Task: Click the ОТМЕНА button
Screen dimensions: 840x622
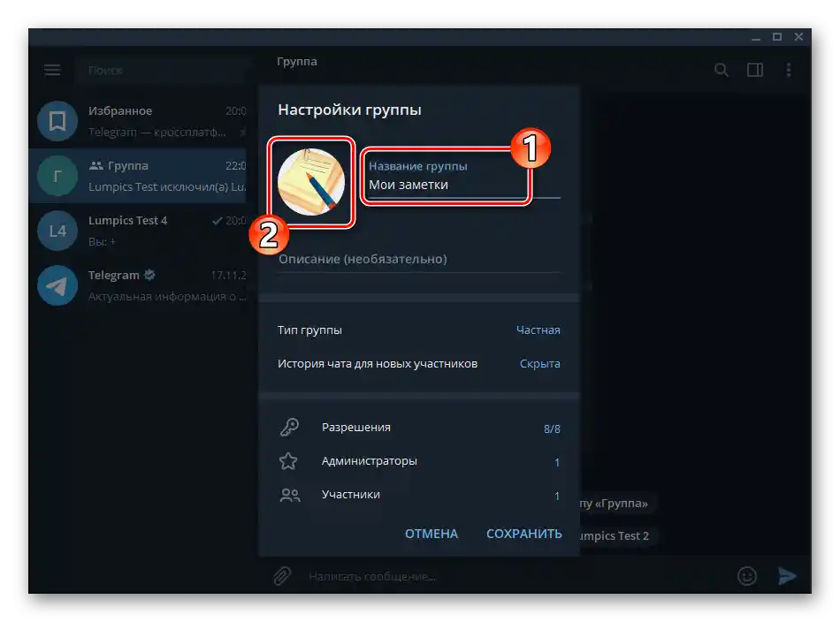Action: pos(431,534)
